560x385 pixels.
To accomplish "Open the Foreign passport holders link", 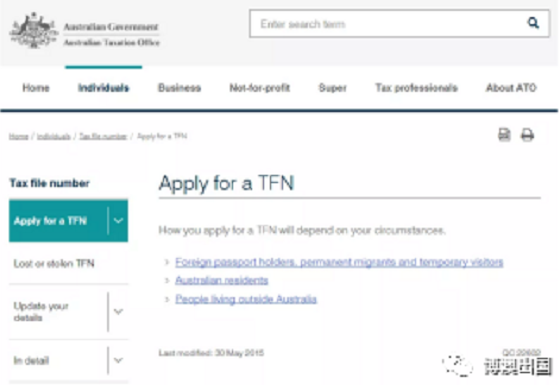I will [x=339, y=262].
